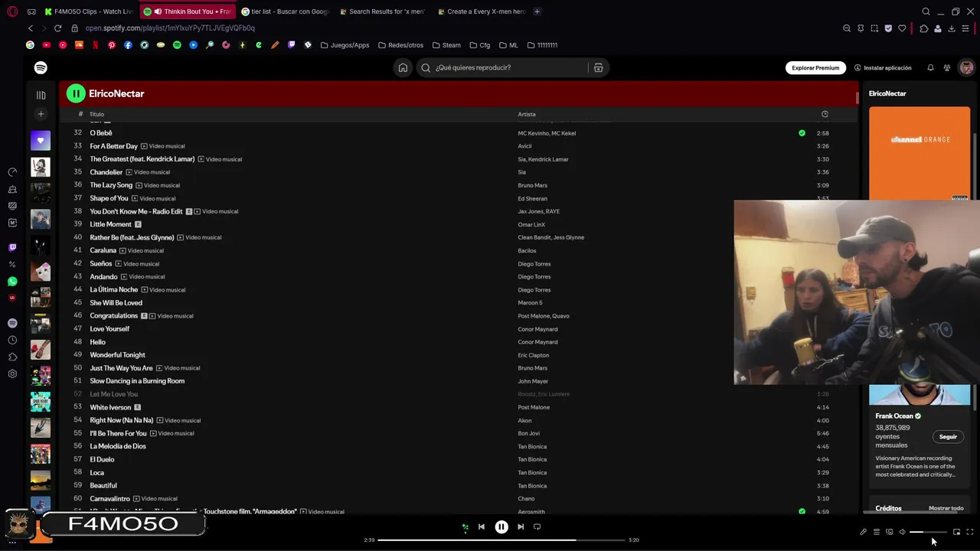Create a new playlist with the plus button
Image resolution: width=980 pixels, height=551 pixels.
click(41, 114)
